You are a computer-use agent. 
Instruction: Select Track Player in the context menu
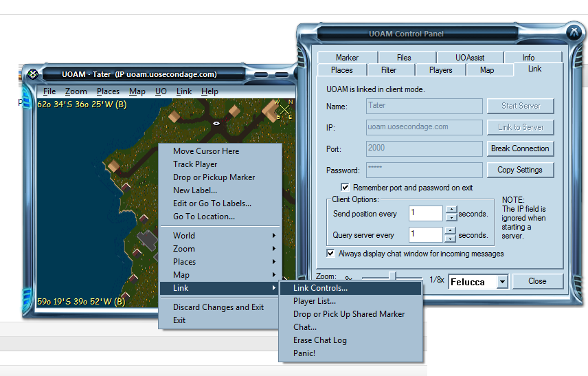pos(195,164)
